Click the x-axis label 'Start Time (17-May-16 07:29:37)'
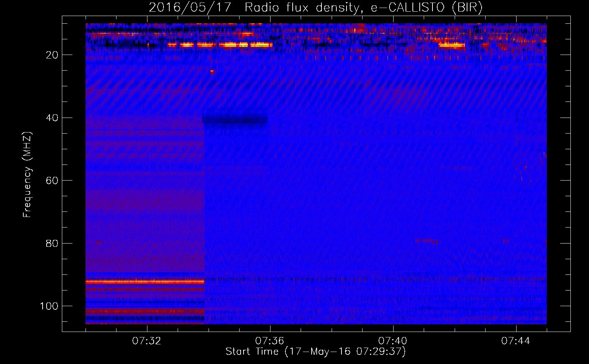 (316, 352)
